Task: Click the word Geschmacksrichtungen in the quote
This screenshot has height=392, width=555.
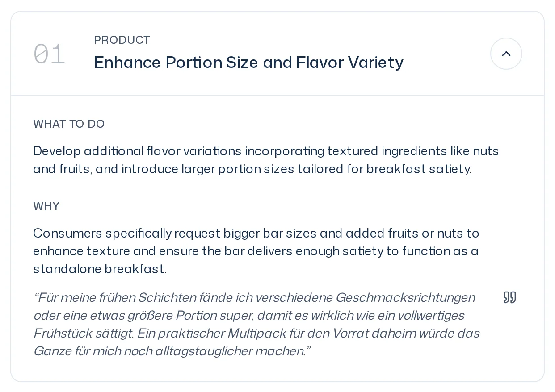Action: tap(405, 298)
